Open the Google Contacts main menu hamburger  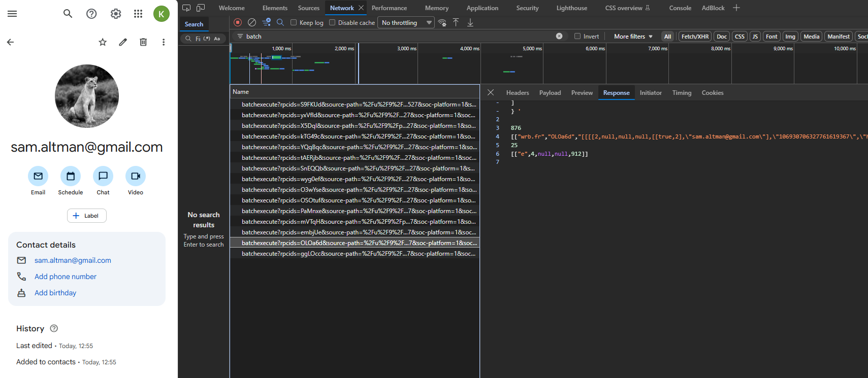tap(12, 14)
